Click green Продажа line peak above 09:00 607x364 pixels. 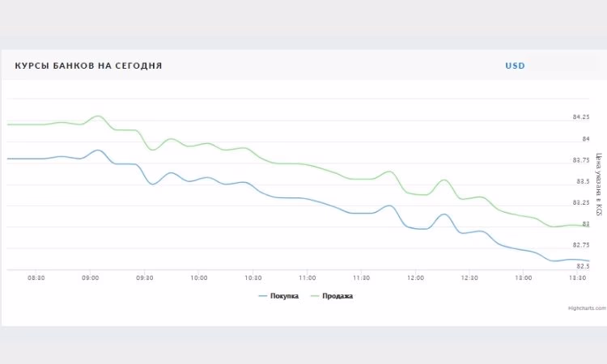(98, 116)
